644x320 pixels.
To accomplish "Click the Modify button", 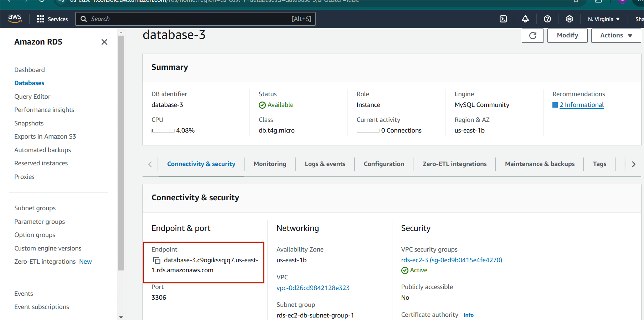I will pyautogui.click(x=567, y=35).
